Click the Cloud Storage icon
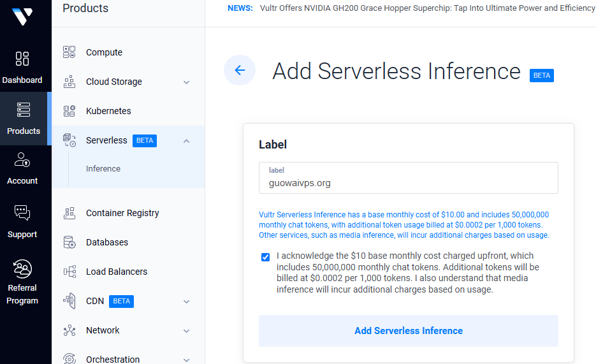Image resolution: width=596 pixels, height=364 pixels. point(69,82)
